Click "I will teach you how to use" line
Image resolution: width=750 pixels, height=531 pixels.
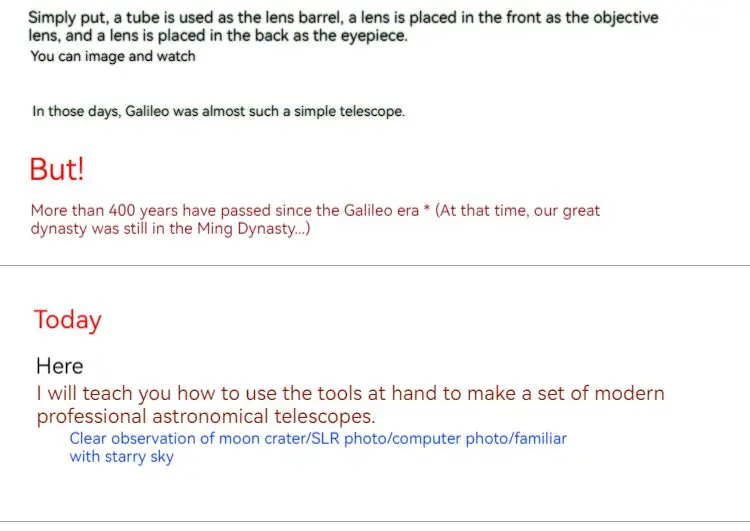tap(351, 394)
